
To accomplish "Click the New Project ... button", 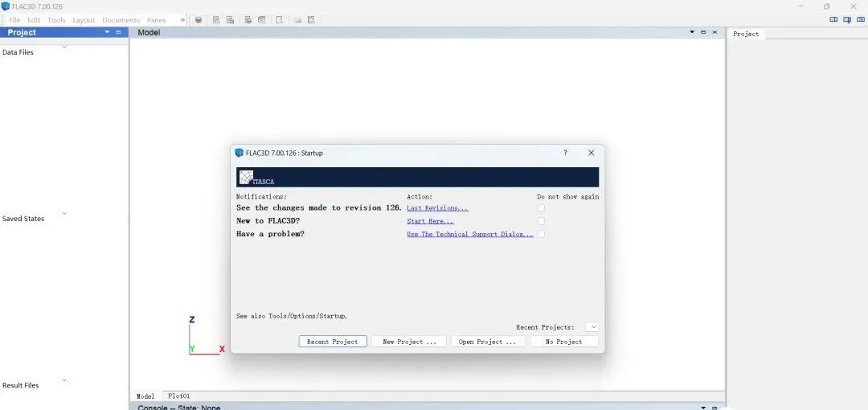I will pos(410,342).
